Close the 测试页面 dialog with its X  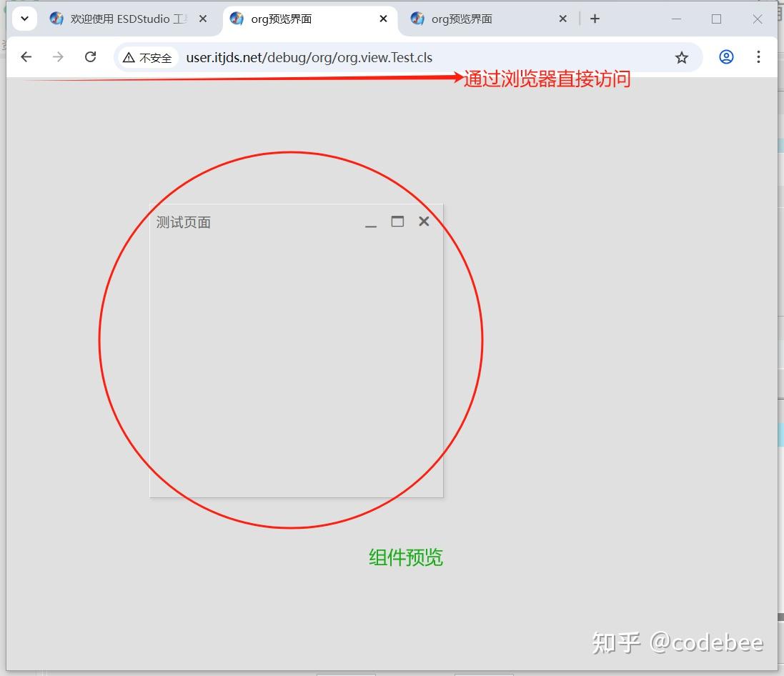click(x=424, y=222)
